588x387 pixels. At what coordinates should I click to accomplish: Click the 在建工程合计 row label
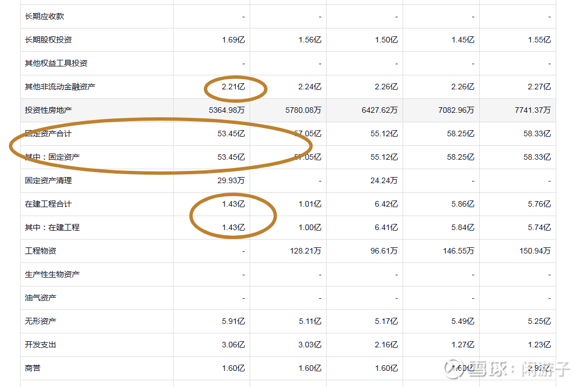pos(48,204)
